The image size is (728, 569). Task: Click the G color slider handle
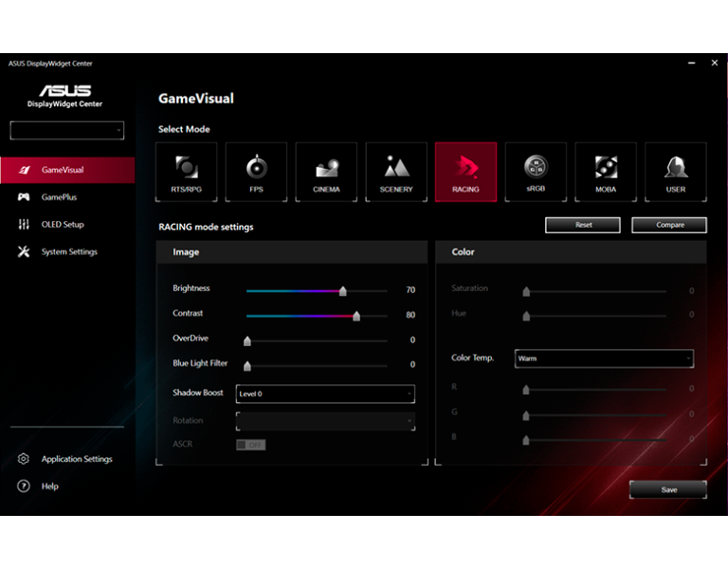tap(526, 415)
